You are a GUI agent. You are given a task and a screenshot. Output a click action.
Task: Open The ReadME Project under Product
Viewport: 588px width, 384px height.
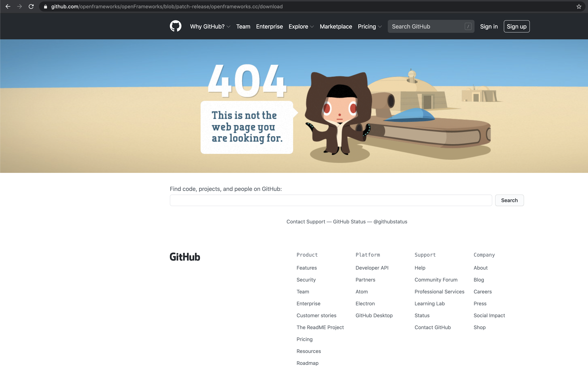coord(320,327)
